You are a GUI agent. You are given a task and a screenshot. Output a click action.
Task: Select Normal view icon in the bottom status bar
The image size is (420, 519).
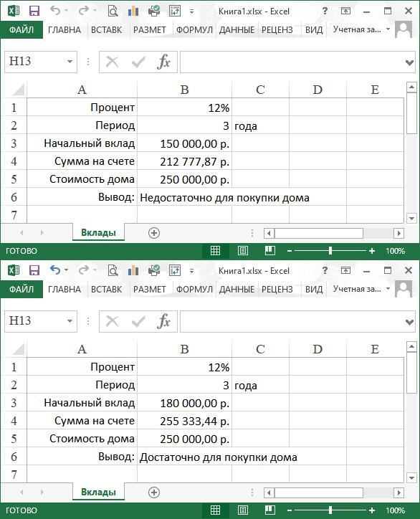(x=216, y=510)
